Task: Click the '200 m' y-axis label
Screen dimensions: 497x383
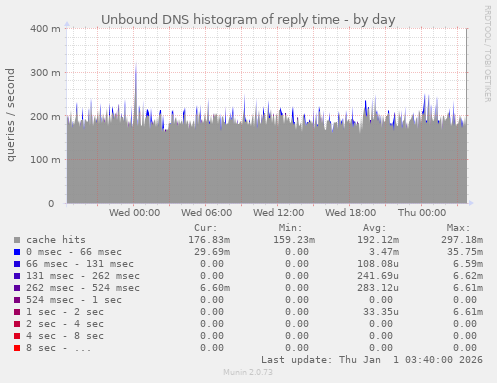Action: [45, 117]
